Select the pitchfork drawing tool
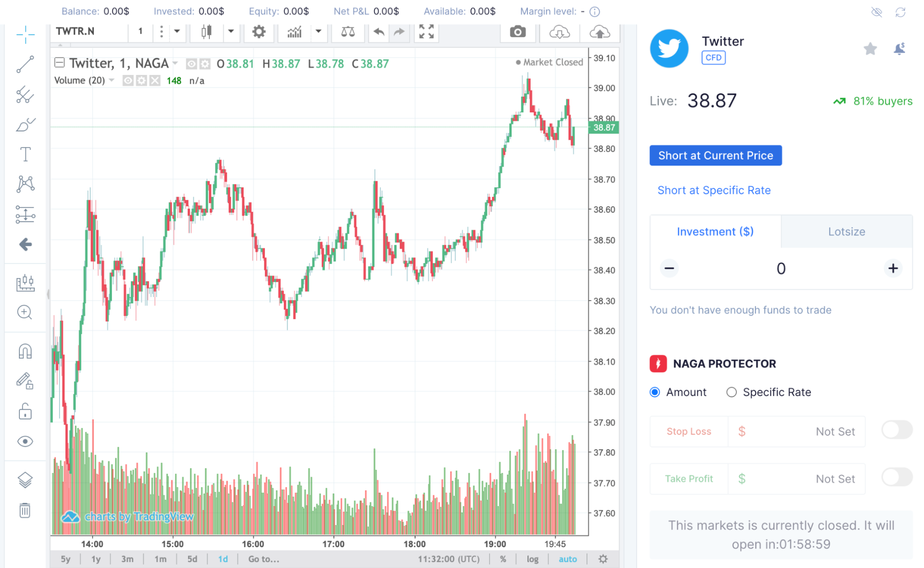 (25, 94)
